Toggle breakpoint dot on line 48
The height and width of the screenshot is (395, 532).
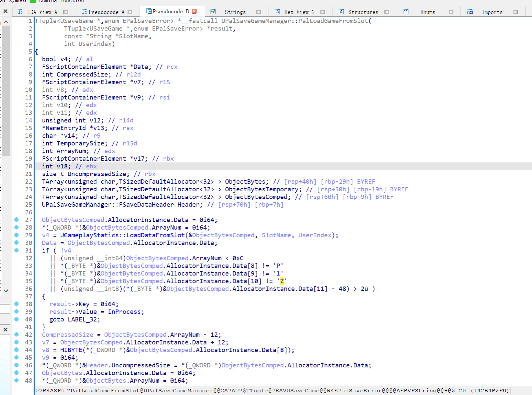17,380
